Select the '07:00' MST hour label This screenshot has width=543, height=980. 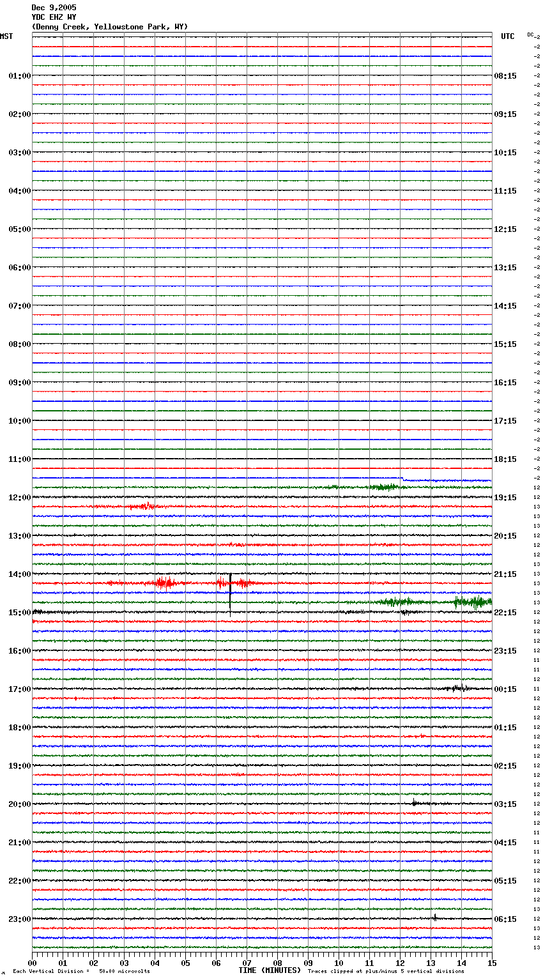click(20, 306)
